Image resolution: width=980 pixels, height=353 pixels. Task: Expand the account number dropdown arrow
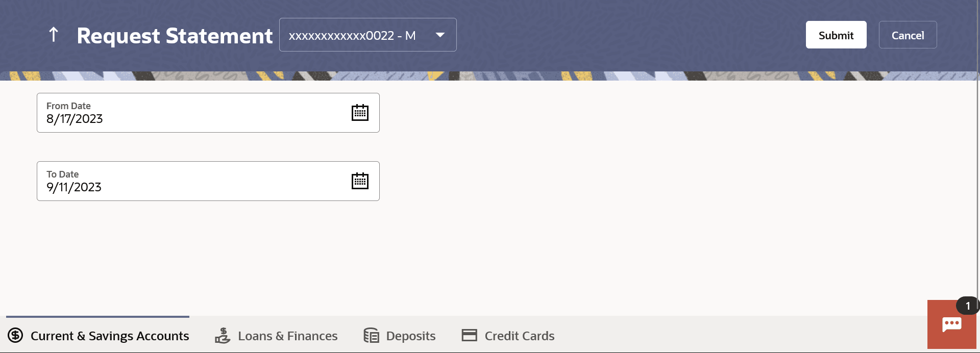(x=440, y=35)
